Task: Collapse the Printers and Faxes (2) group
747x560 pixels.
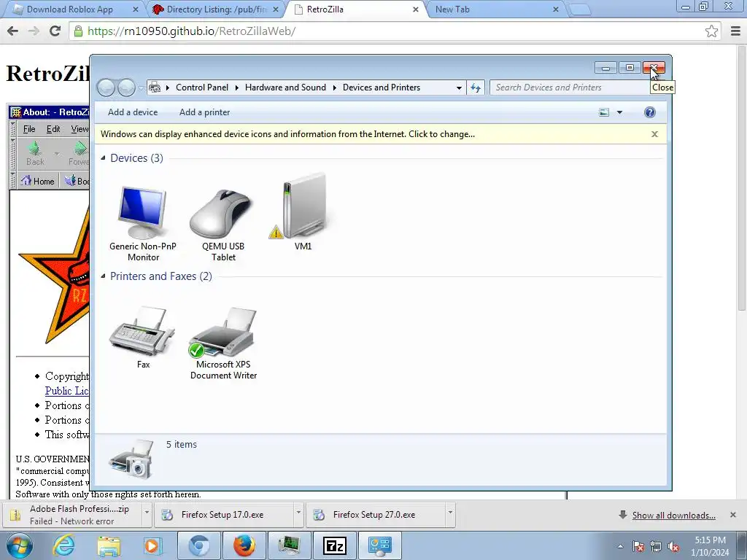Action: (x=103, y=276)
